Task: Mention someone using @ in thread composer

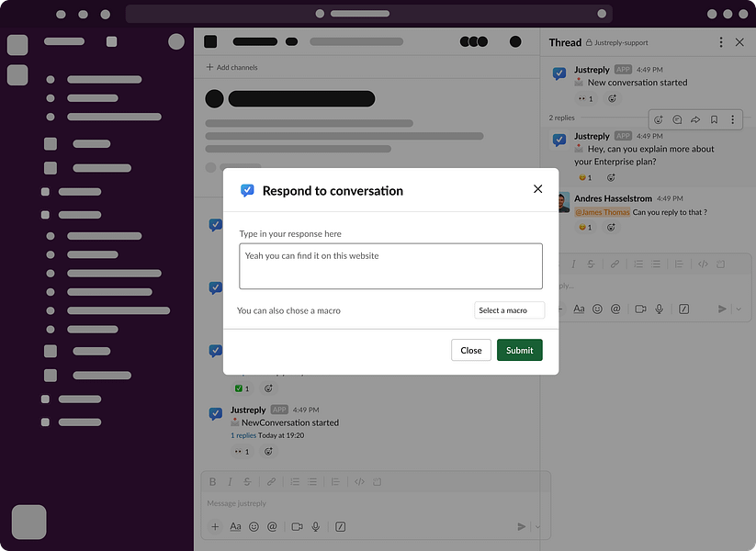Action: 615,309
